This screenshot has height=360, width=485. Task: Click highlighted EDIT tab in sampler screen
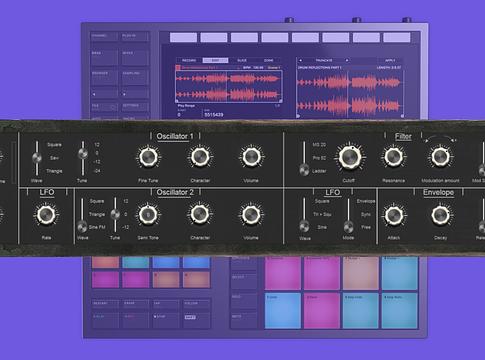215,60
